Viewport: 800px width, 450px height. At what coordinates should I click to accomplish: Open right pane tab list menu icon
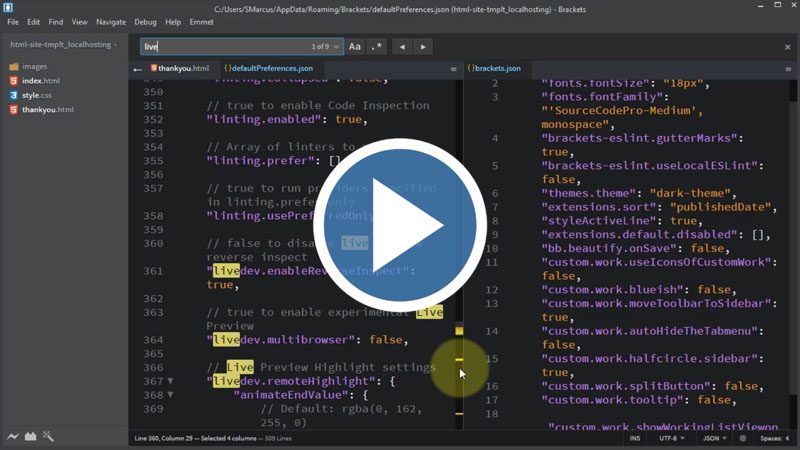[x=789, y=69]
